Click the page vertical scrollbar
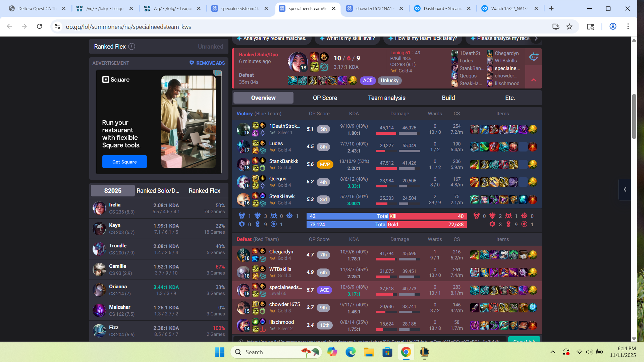The image size is (644, 362). 634,116
